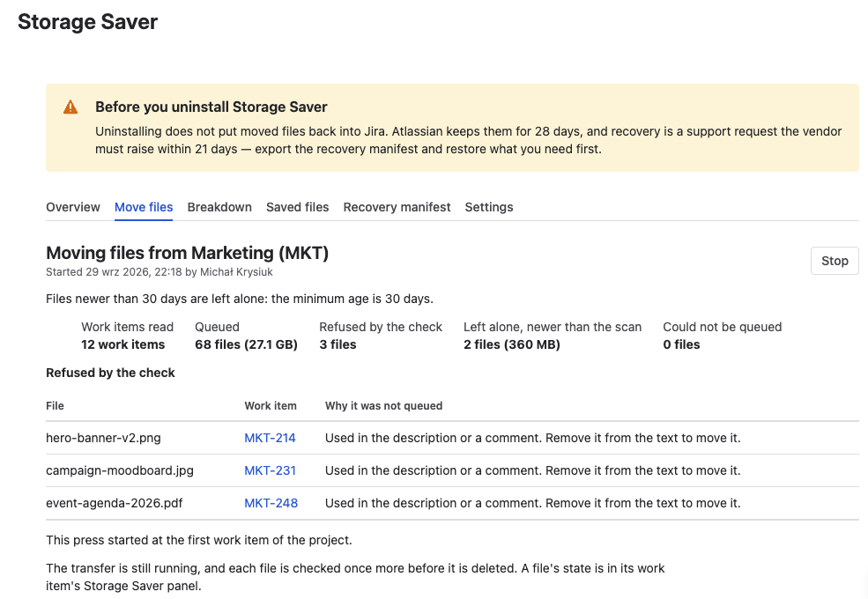The height and width of the screenshot is (599, 868).
Task: Click the 'Uninstalling does not put moved files back' warning text
Action: (x=468, y=140)
